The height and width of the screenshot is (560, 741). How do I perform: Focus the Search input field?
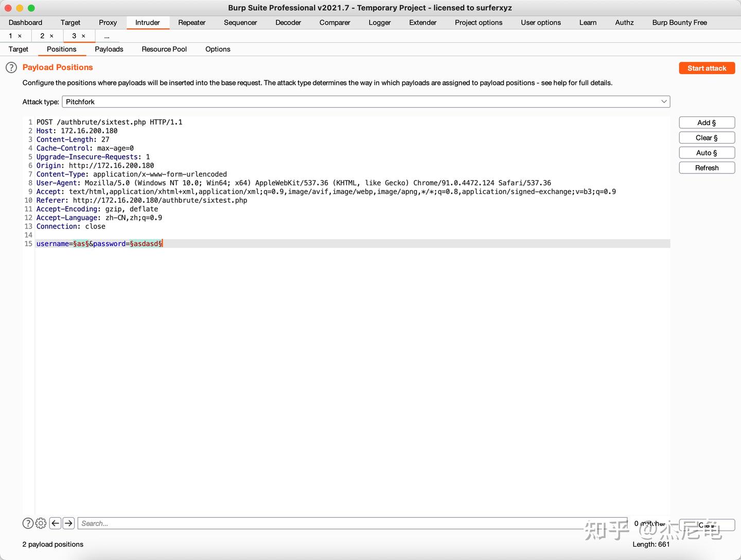click(x=352, y=523)
